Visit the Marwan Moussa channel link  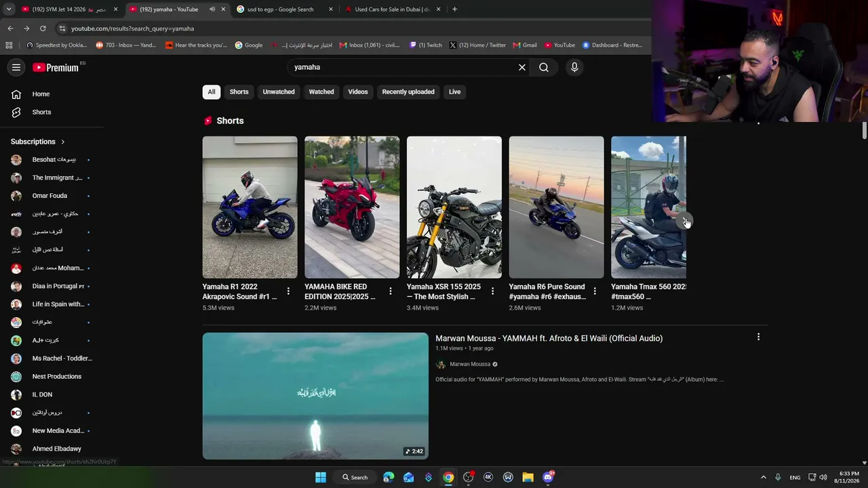click(x=470, y=365)
